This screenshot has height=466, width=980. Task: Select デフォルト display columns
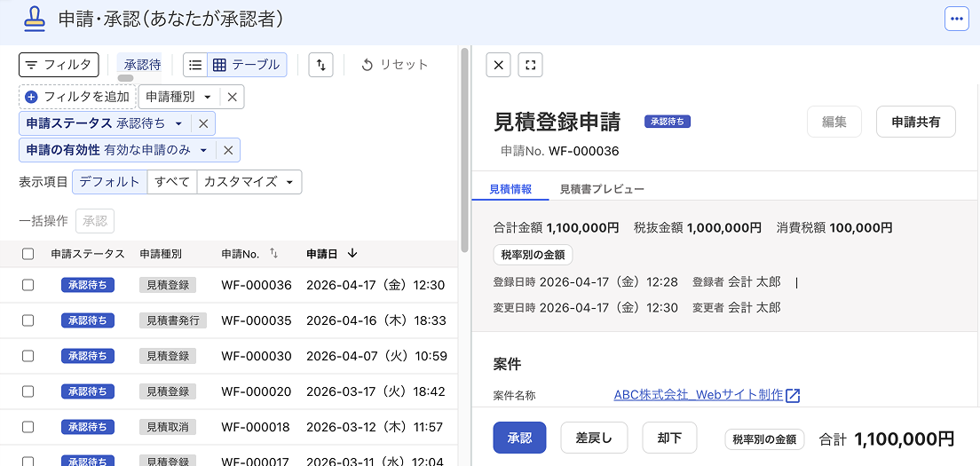[110, 182]
